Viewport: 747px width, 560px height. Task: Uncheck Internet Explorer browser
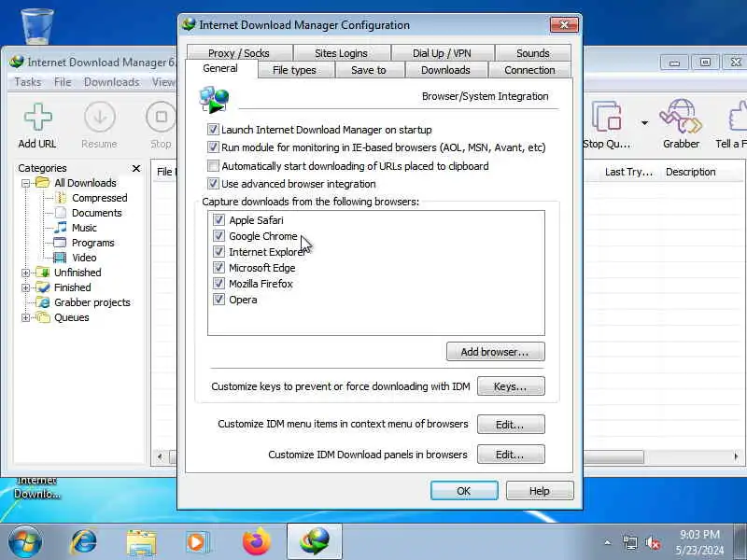pos(218,251)
